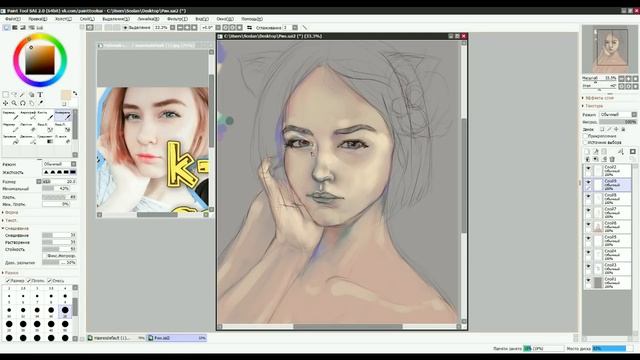Choose the Градиент gradient tool

[45, 140]
